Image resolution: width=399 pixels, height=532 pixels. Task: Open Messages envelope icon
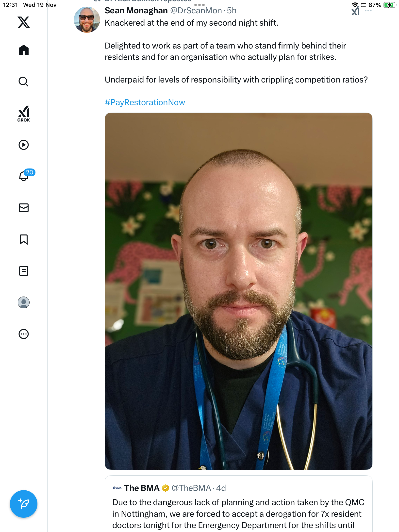24,208
